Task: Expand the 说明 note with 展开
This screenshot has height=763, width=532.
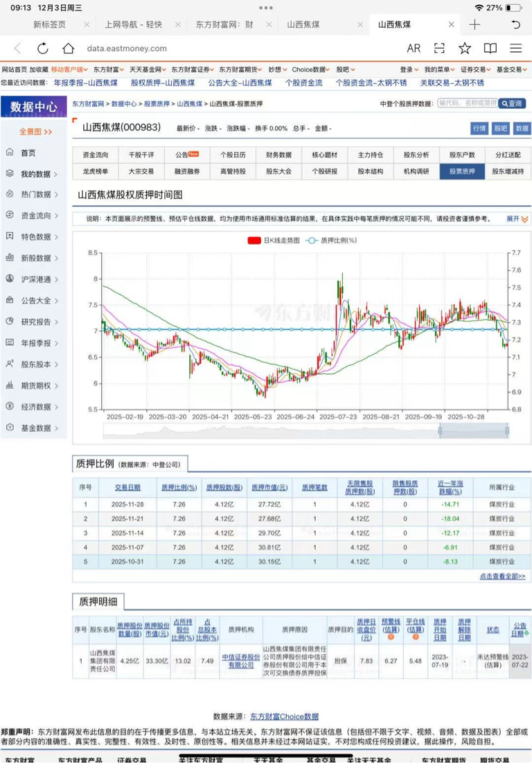Action: point(517,219)
